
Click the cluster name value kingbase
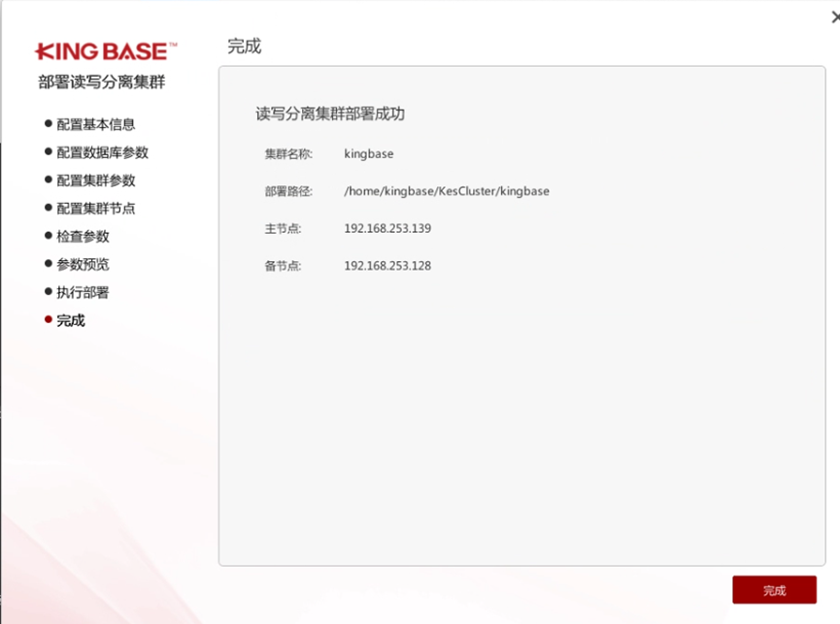point(369,154)
